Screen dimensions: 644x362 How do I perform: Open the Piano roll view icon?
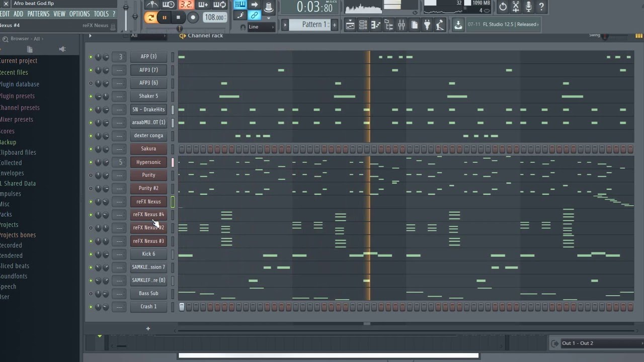click(375, 25)
